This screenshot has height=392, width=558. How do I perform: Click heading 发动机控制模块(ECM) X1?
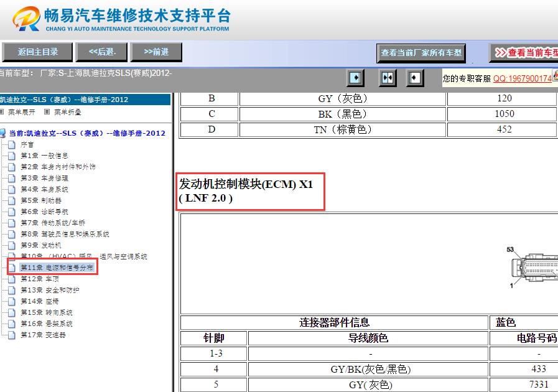pos(246,191)
